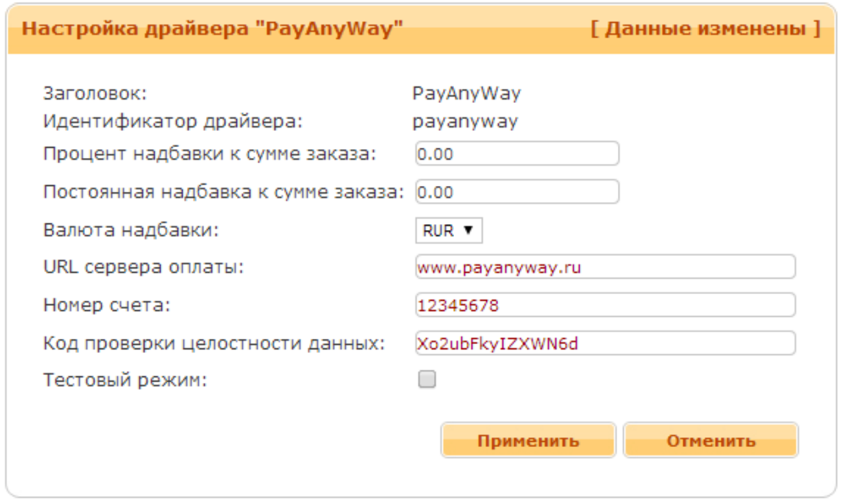The image size is (842, 504).
Task: Click the www.payanyway.ru URL input field
Action: [x=605, y=267]
